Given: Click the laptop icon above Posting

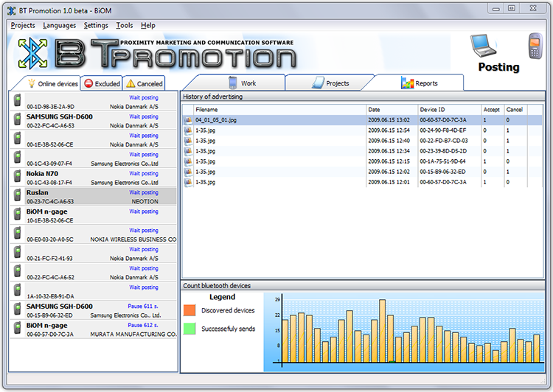Looking at the screenshot, I should pyautogui.click(x=483, y=46).
